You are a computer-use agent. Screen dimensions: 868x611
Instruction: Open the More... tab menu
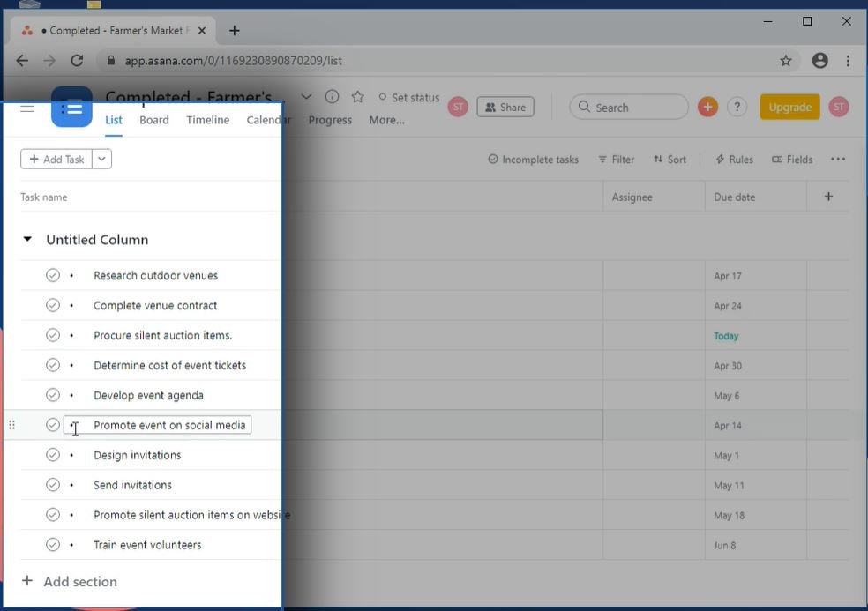coord(386,120)
